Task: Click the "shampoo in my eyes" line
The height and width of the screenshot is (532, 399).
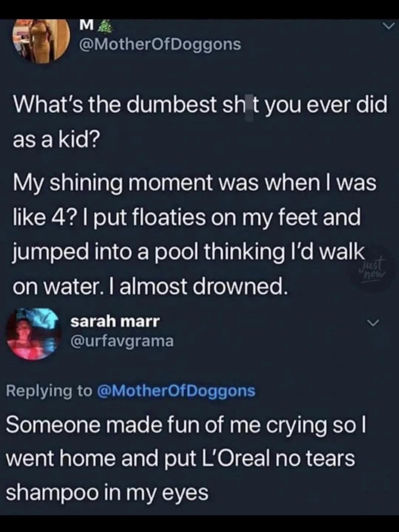Action: click(107, 492)
